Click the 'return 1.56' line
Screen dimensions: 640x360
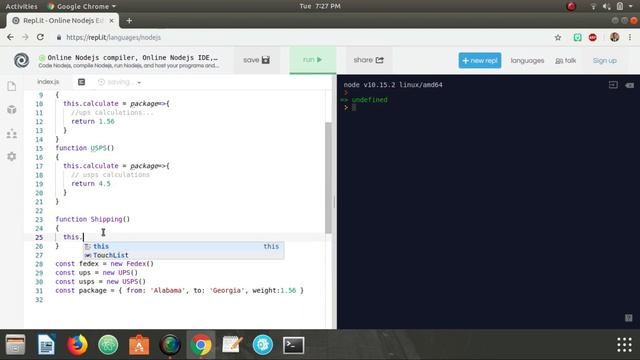93,121
